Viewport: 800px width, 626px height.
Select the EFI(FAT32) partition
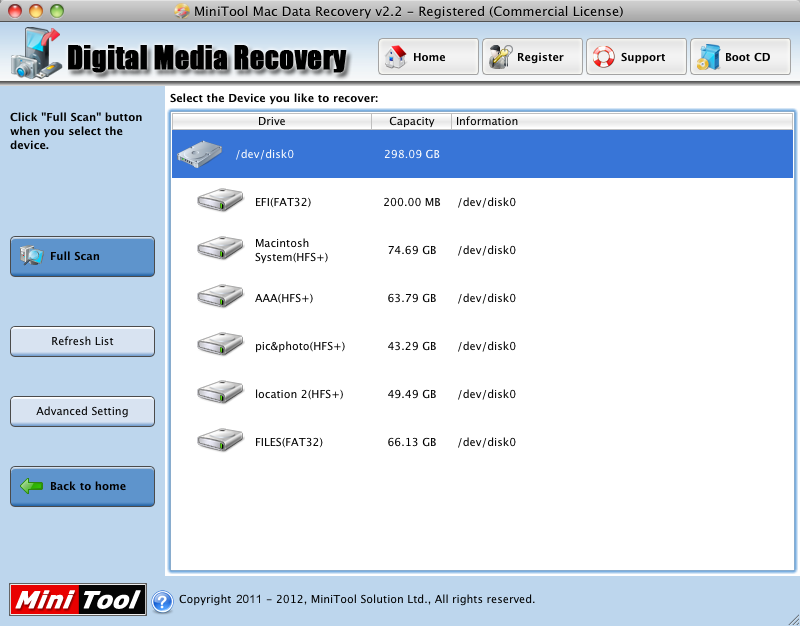coord(283,202)
